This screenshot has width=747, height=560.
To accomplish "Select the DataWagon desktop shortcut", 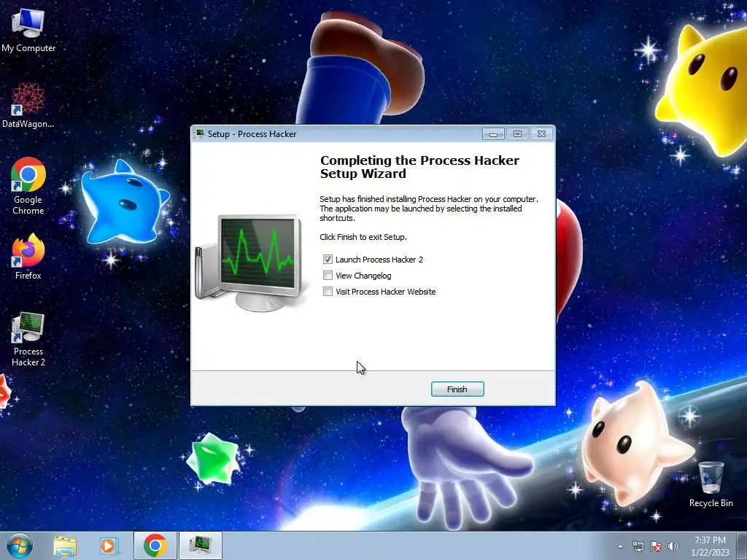I will [x=28, y=105].
